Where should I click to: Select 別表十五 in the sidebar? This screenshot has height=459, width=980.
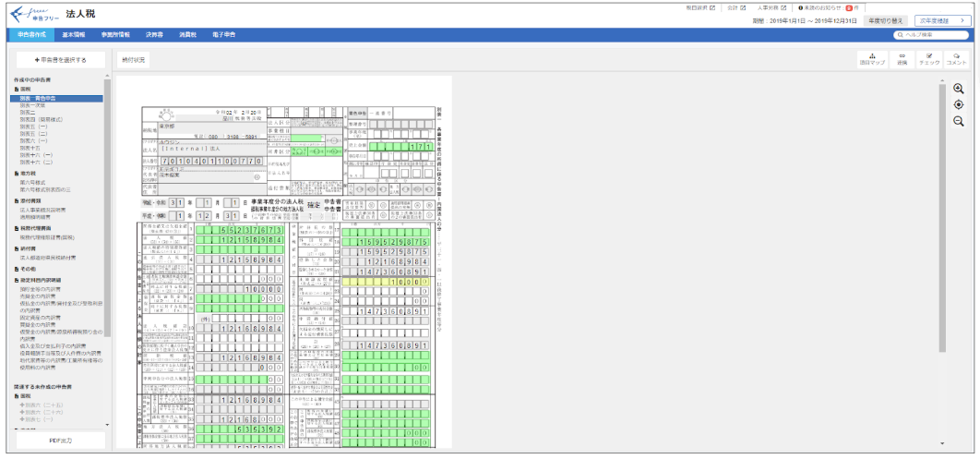point(29,148)
